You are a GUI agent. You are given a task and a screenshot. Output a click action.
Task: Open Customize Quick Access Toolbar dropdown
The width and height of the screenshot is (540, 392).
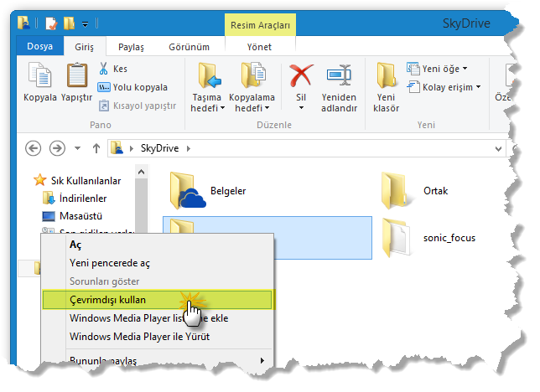pos(85,24)
